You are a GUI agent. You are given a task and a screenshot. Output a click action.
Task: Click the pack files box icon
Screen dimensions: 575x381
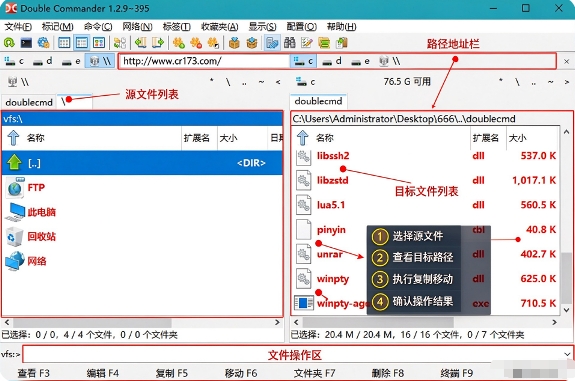tap(234, 43)
